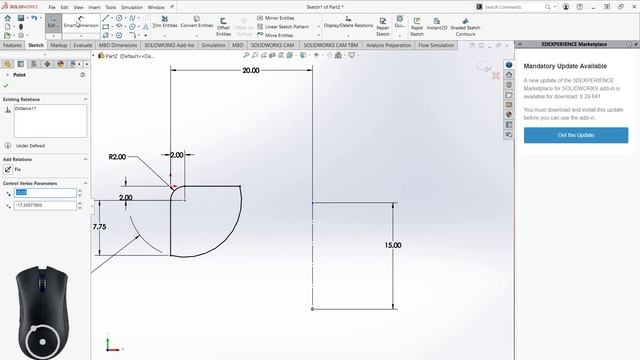The image size is (640, 360).
Task: Select the Sketch Fillet tool
Action: (132, 36)
